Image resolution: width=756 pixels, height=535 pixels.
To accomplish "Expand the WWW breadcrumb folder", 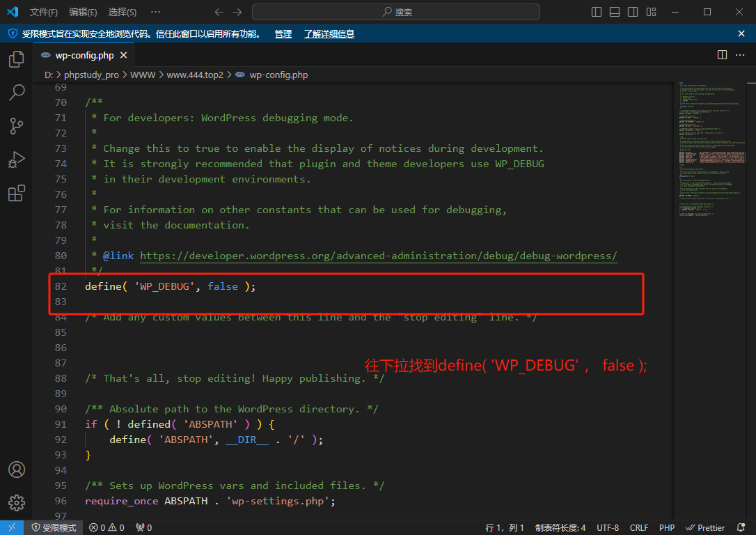I will click(143, 75).
